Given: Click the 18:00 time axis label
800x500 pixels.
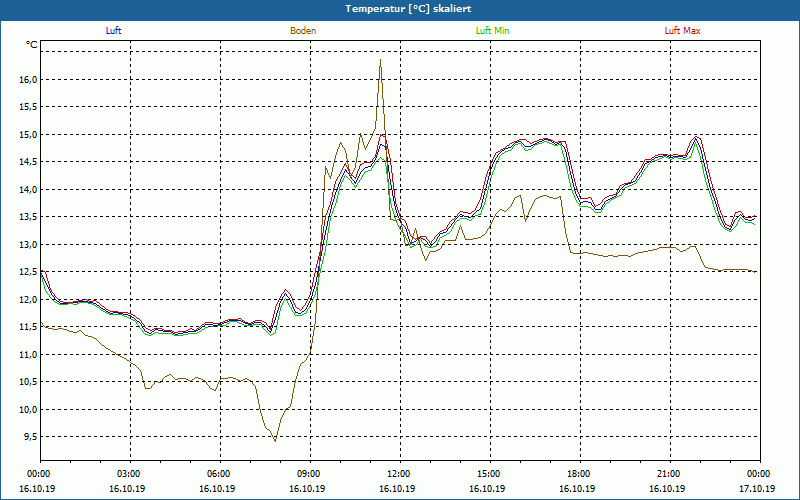Looking at the screenshot, I should [x=580, y=474].
